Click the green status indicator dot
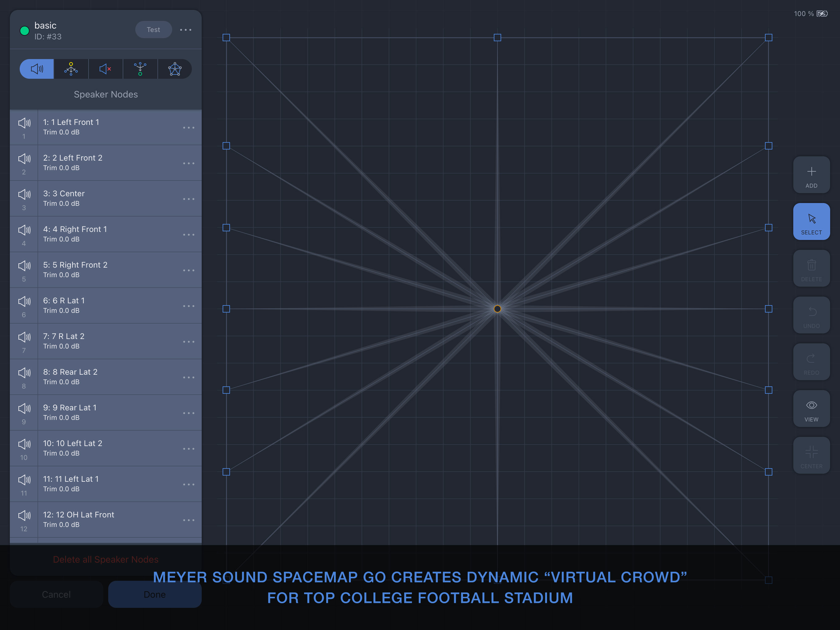The image size is (840, 630). 25,31
